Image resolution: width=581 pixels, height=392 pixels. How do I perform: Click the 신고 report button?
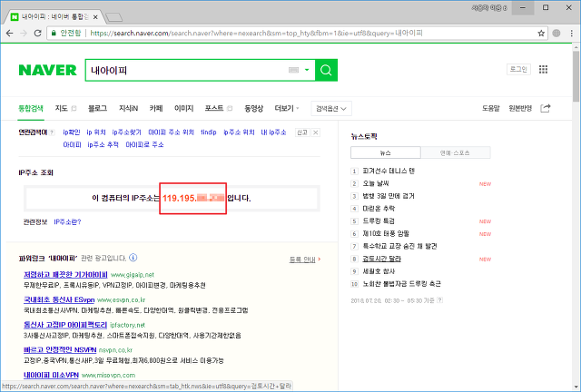click(x=302, y=132)
